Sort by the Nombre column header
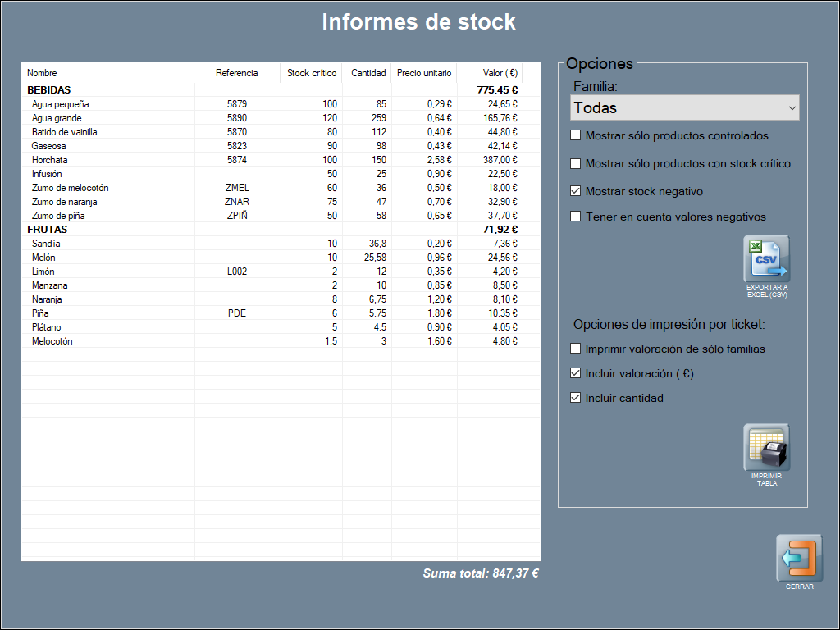 (x=42, y=73)
